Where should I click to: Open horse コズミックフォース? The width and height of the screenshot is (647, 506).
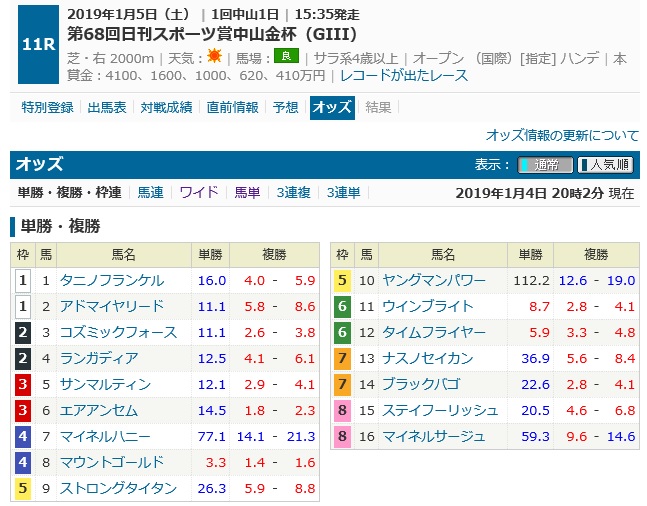[118, 333]
